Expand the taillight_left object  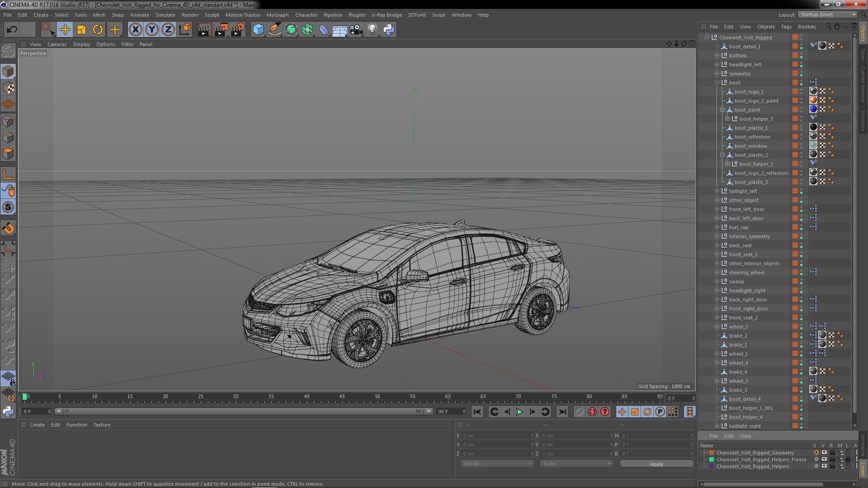(x=717, y=191)
